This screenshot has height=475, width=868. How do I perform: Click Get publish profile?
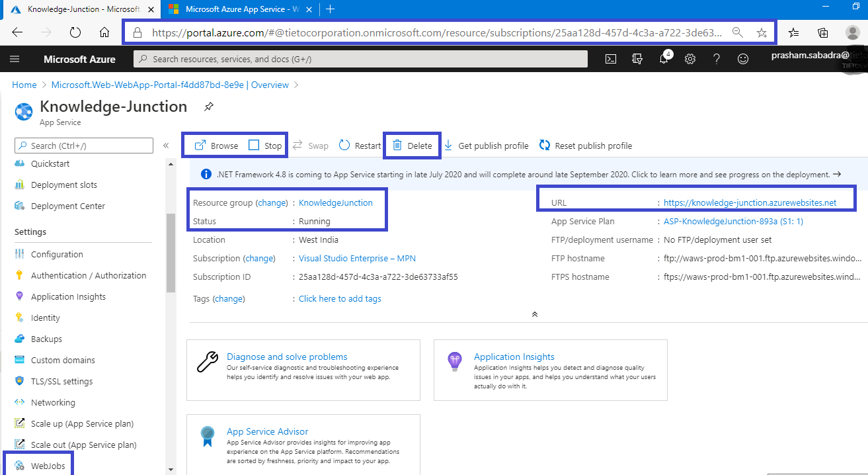click(486, 146)
